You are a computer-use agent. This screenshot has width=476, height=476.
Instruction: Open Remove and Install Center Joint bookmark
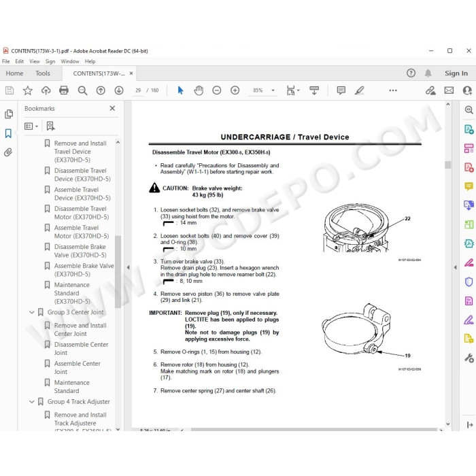coord(80,329)
